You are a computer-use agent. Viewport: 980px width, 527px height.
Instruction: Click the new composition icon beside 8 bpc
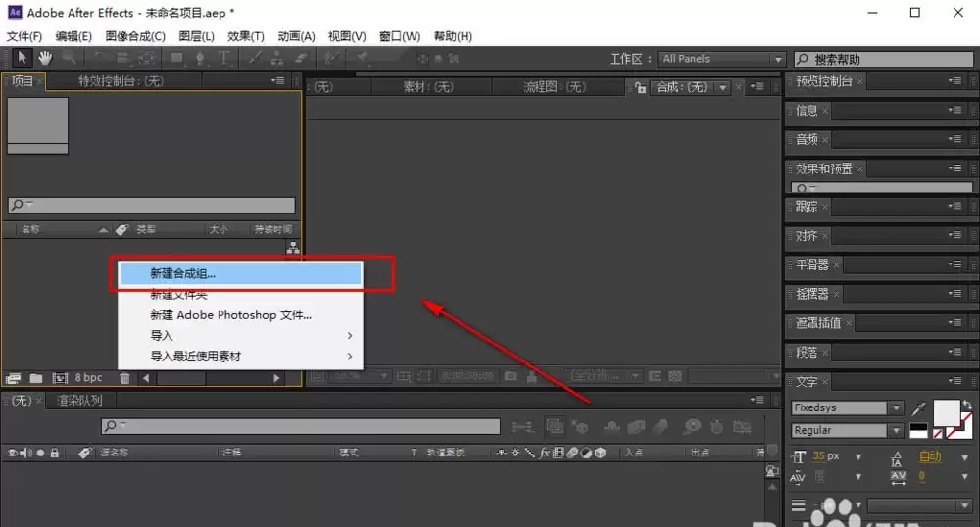(60, 378)
